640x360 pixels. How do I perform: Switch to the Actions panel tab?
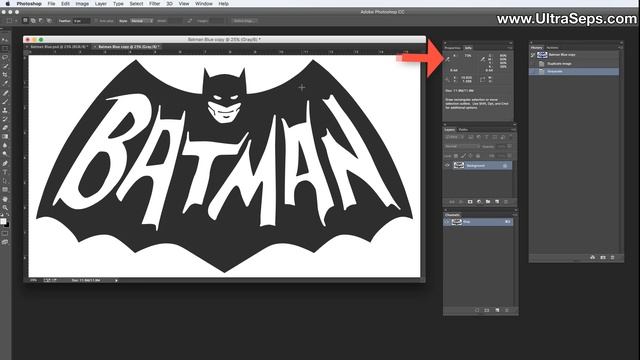pos(552,48)
